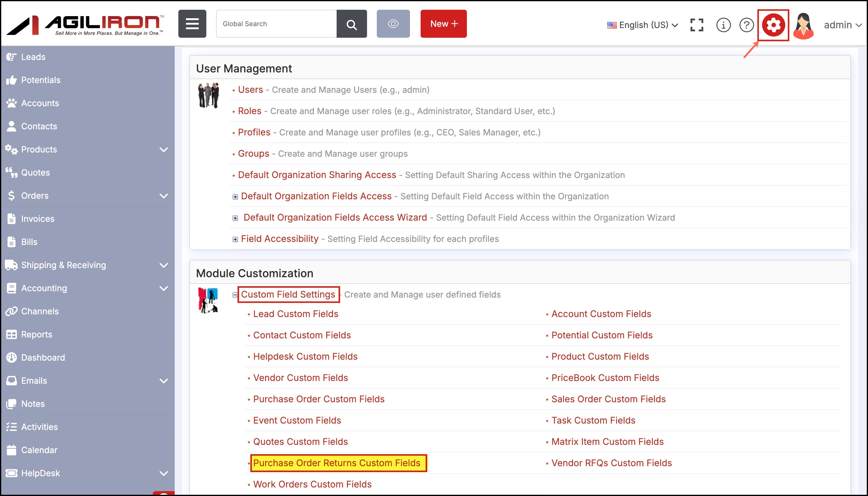Screen dimensions: 868x496
Task: Open the help question mark icon
Action: [x=746, y=25]
